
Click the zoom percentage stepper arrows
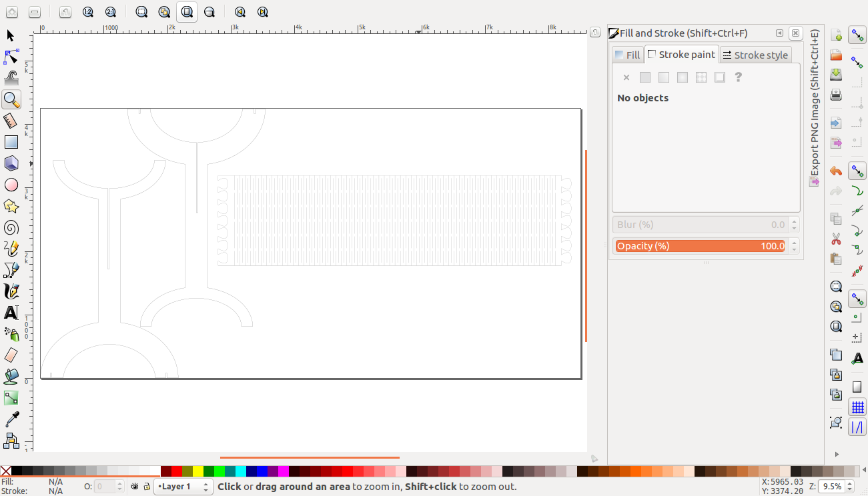pos(849,487)
